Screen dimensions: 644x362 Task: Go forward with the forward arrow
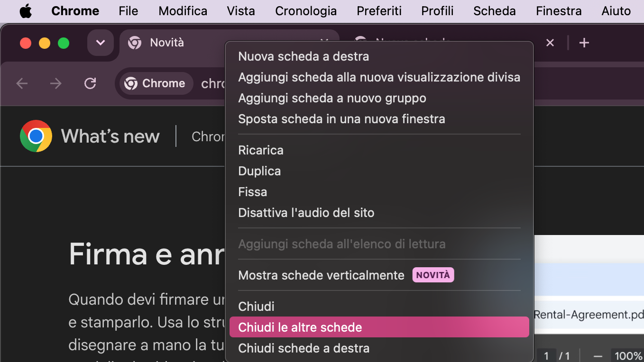[56, 84]
